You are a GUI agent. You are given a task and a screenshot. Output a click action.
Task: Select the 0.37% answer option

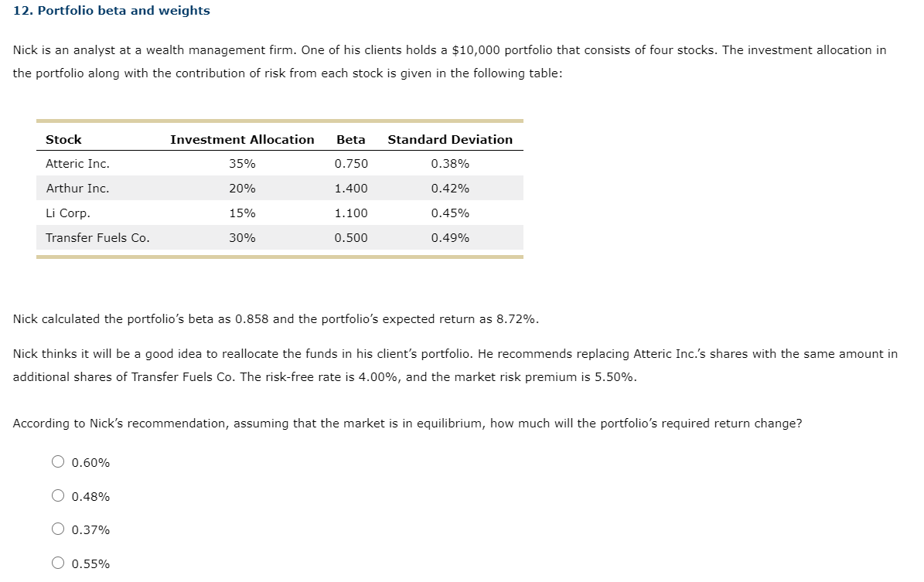point(58,529)
